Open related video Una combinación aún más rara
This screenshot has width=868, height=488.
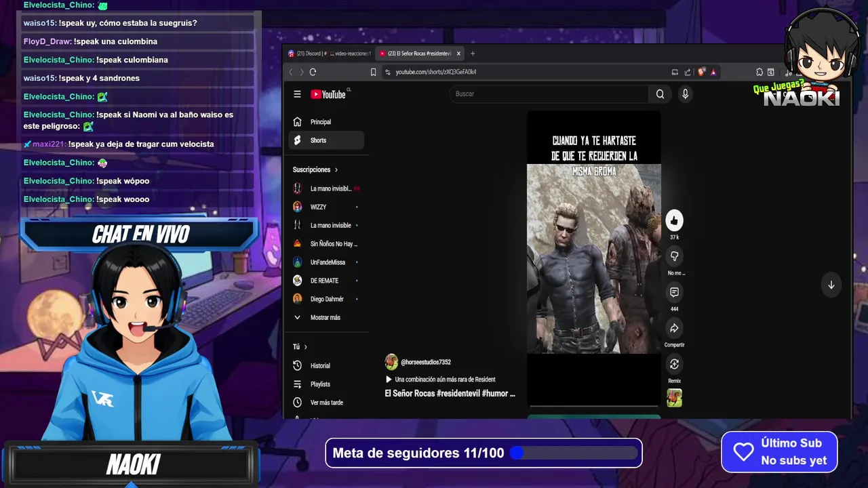pyautogui.click(x=440, y=380)
